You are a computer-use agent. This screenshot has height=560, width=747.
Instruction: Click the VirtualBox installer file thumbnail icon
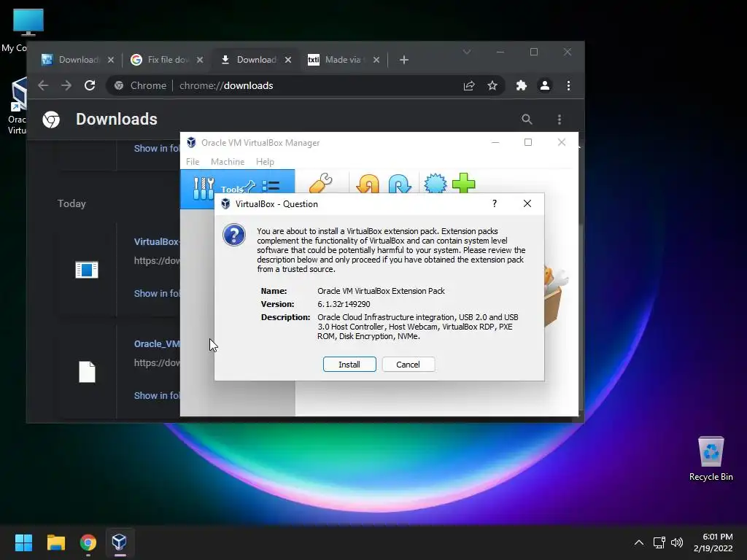point(87,270)
